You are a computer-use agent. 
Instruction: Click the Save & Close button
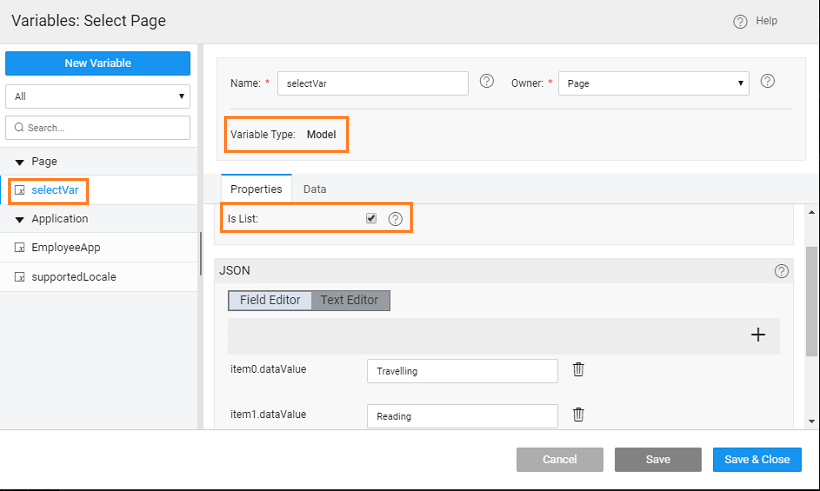[x=757, y=459]
